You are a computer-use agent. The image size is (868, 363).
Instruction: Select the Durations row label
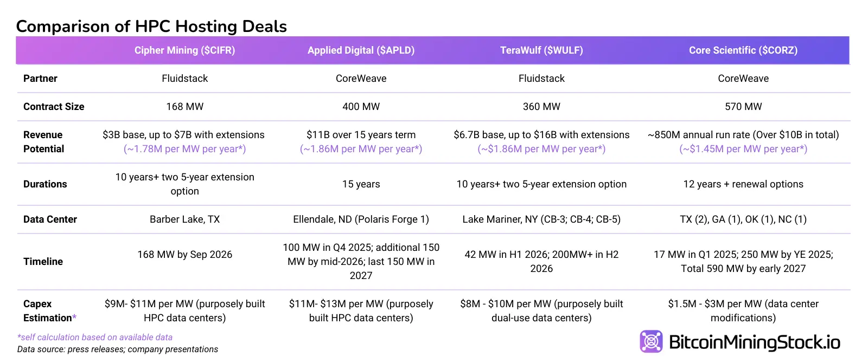coord(45,184)
